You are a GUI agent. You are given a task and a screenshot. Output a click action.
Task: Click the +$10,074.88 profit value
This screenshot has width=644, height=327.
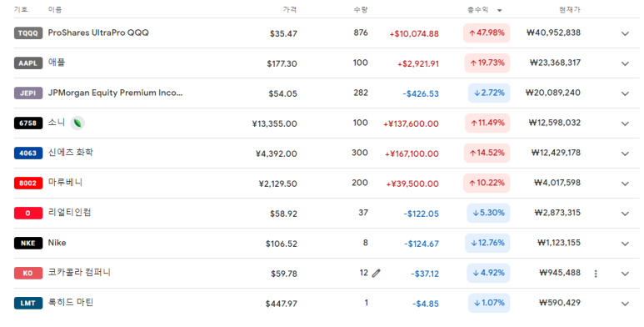tap(414, 33)
